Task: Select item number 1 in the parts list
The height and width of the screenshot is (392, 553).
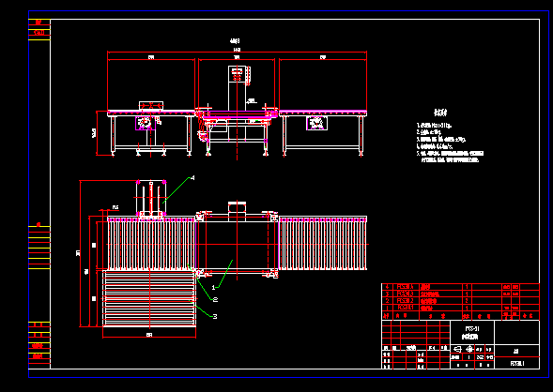Action: tap(387, 308)
